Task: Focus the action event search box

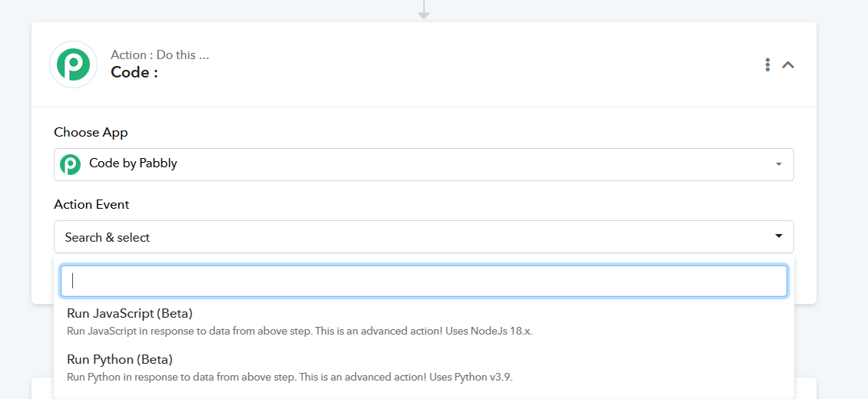Action: pos(424,281)
